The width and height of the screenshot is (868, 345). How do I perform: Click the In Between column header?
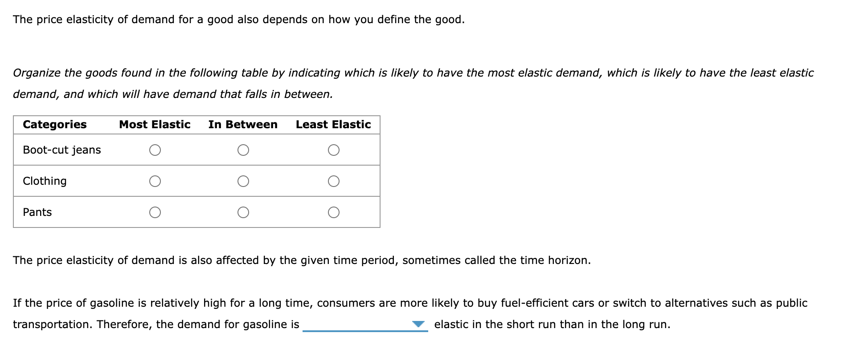tap(243, 125)
